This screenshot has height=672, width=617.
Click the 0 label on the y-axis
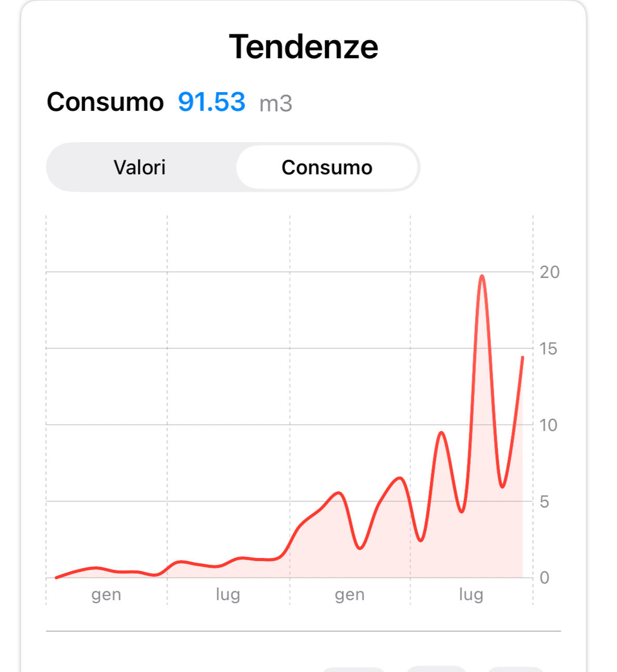click(544, 578)
